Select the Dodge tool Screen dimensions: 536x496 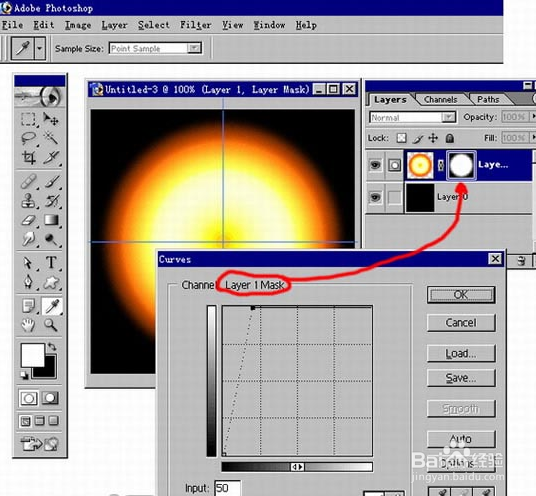click(x=51, y=239)
